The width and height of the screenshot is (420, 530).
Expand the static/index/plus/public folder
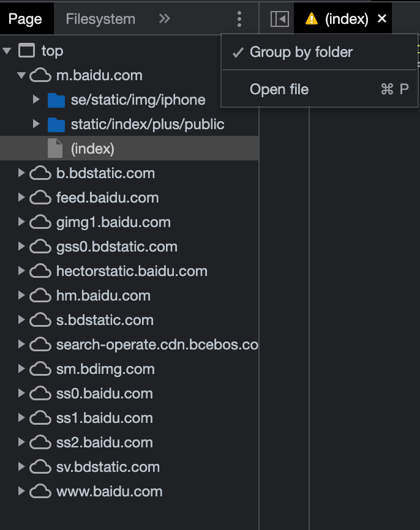coord(36,124)
